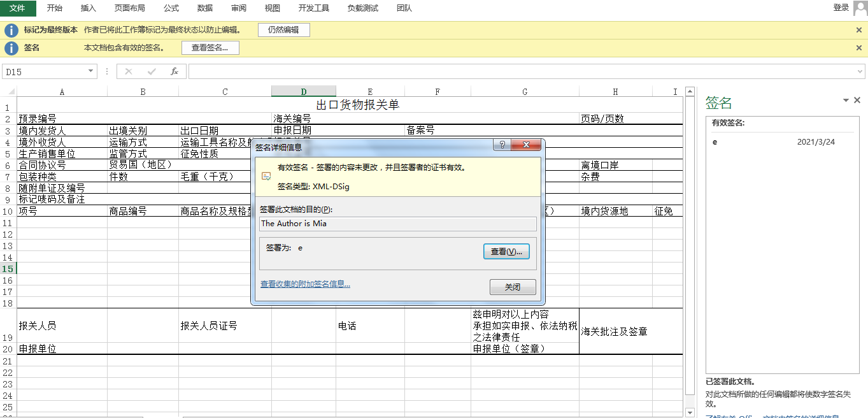This screenshot has height=418, width=868.
Task: Click the help question mark in the signature dialog
Action: [501, 145]
